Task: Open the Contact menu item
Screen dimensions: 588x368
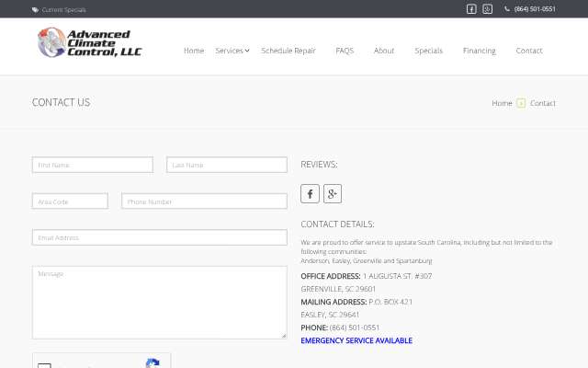Action: pos(529,51)
